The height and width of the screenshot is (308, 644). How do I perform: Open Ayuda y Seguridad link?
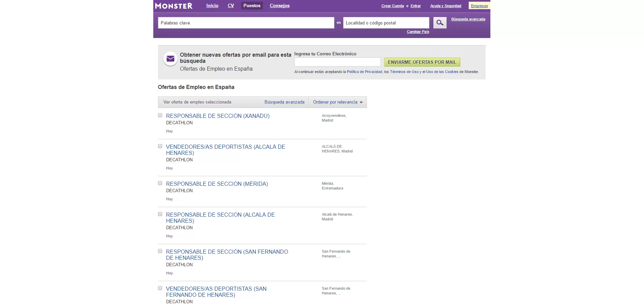tap(446, 6)
